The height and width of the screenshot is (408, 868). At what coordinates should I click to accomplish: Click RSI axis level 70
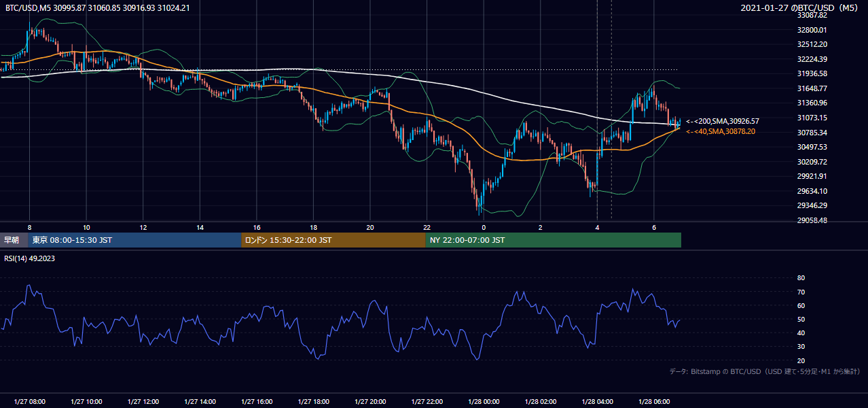[x=801, y=292]
